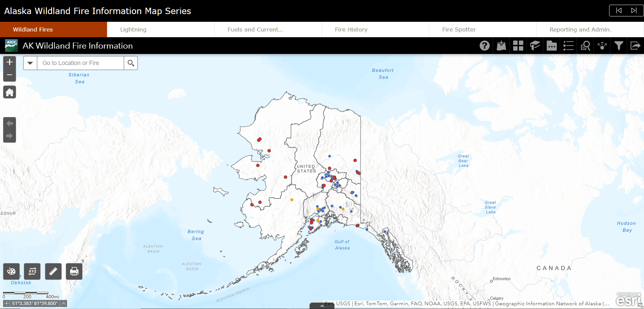Focus the Go to Location or Fire field

tap(80, 63)
